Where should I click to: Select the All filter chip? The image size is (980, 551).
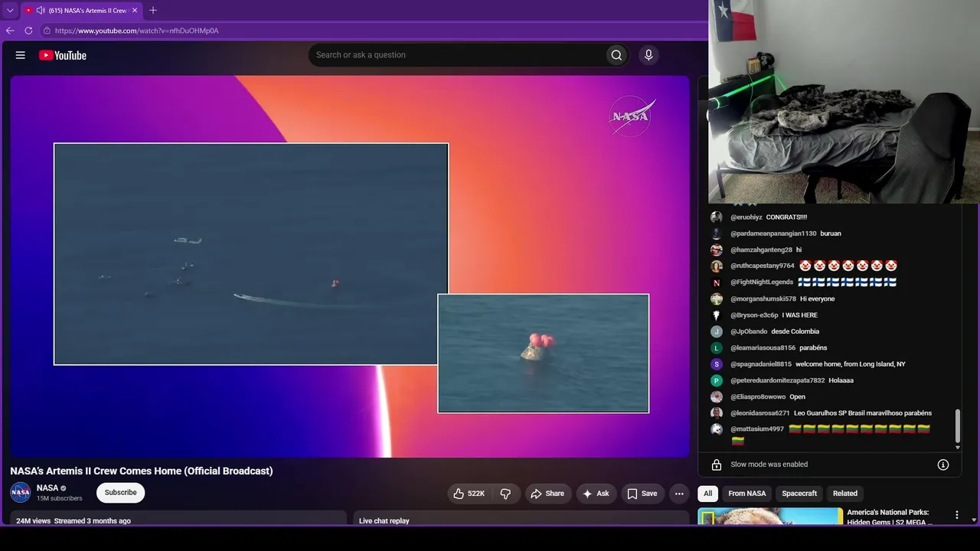pyautogui.click(x=707, y=494)
